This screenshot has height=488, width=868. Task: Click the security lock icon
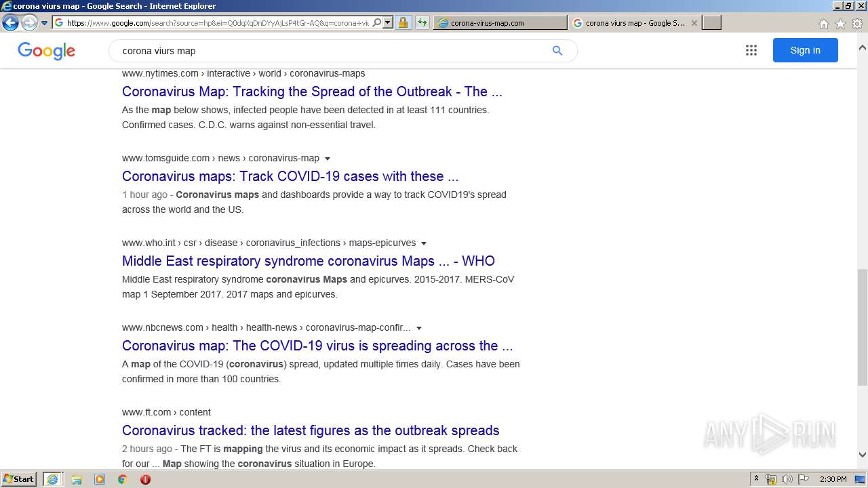click(x=403, y=22)
